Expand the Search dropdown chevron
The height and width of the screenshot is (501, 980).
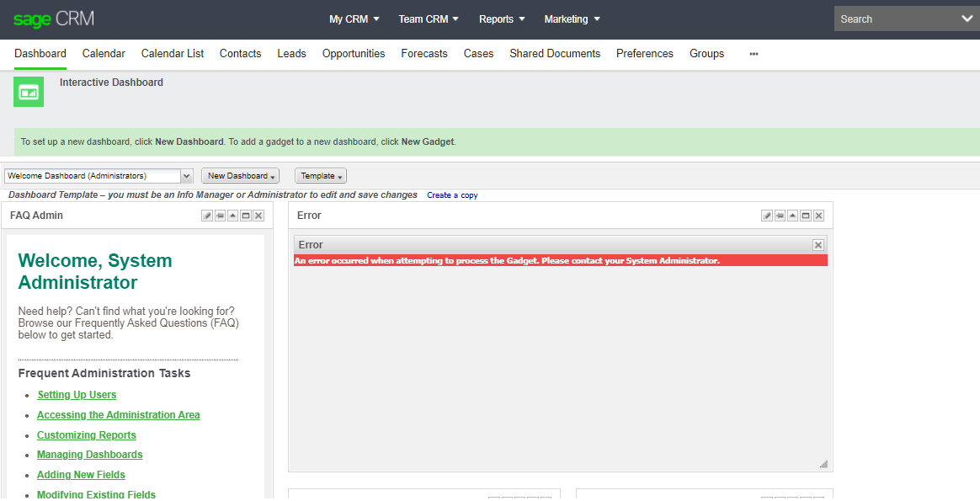[x=967, y=19]
